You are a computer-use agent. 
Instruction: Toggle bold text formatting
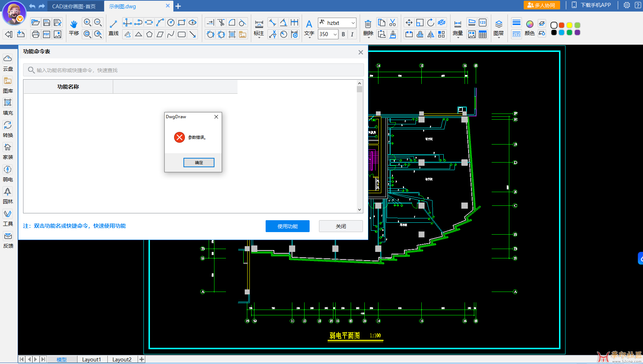click(x=343, y=34)
